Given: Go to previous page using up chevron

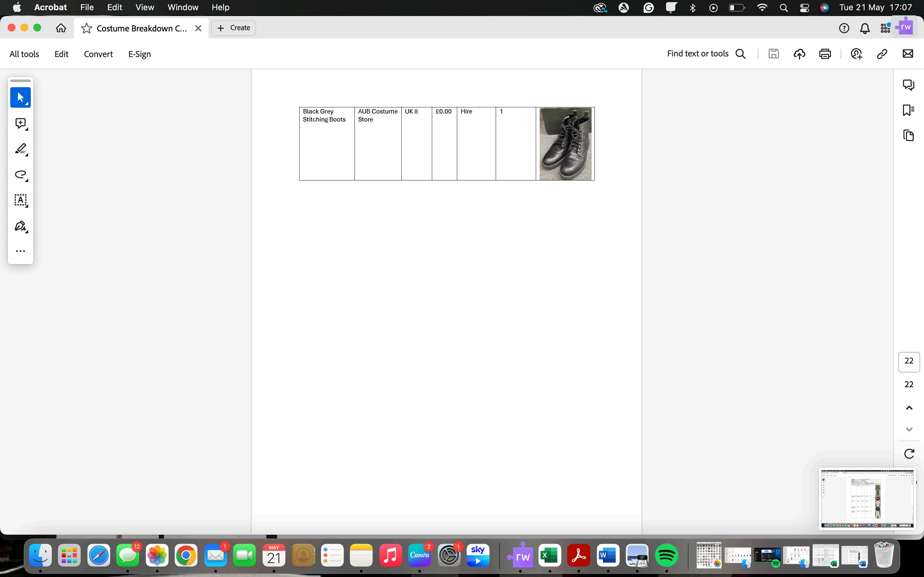Looking at the screenshot, I should (909, 408).
